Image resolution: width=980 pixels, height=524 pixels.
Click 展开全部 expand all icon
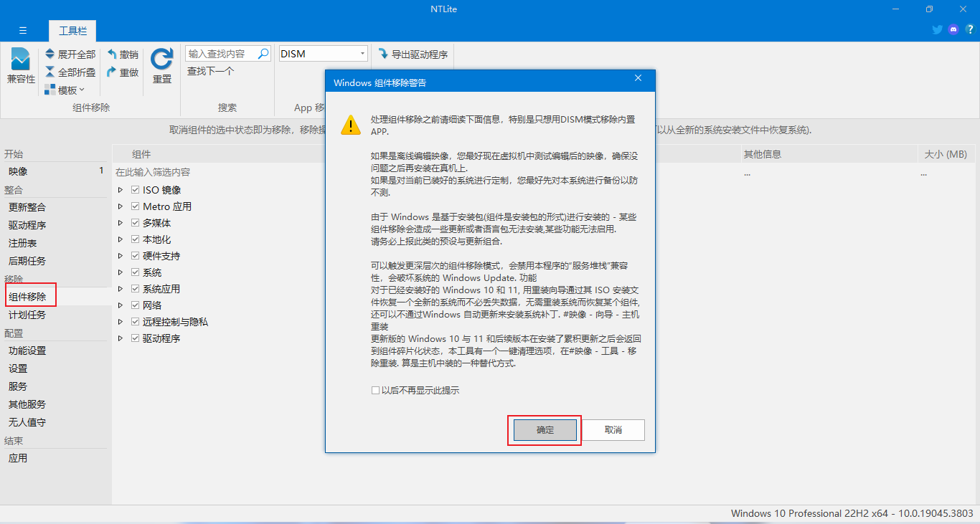[x=50, y=54]
